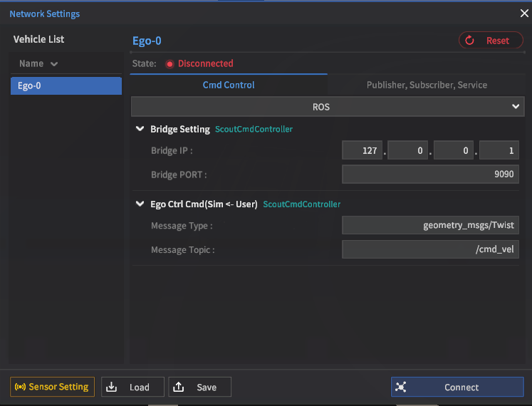Click the Ego-0 heading title

147,41
